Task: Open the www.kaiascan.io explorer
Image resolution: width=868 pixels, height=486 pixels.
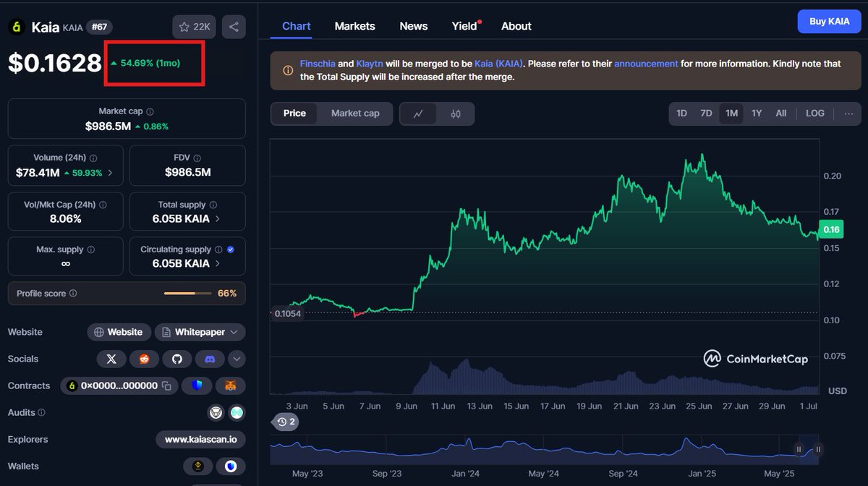Action: [200, 440]
